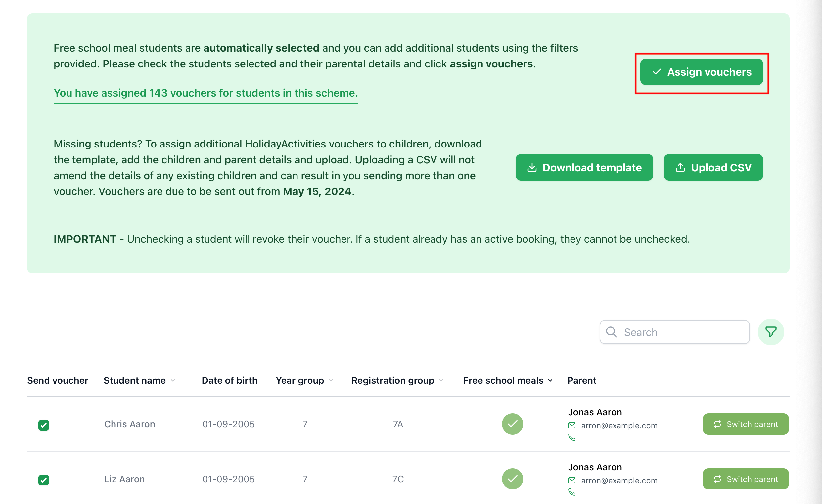Open the 143 assigned vouchers link

206,93
